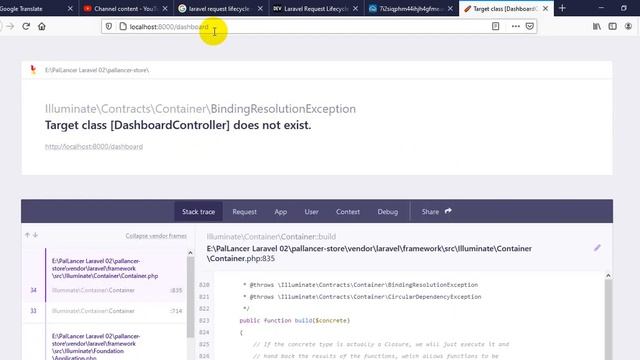This screenshot has width=640, height=360.
Task: Close the Channel content YouTube tab
Action: coord(165,9)
